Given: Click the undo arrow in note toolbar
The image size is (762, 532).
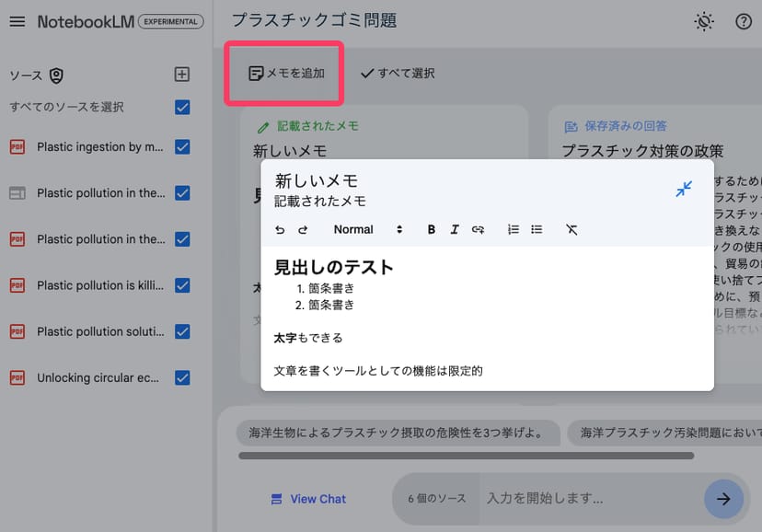Looking at the screenshot, I should (x=281, y=229).
